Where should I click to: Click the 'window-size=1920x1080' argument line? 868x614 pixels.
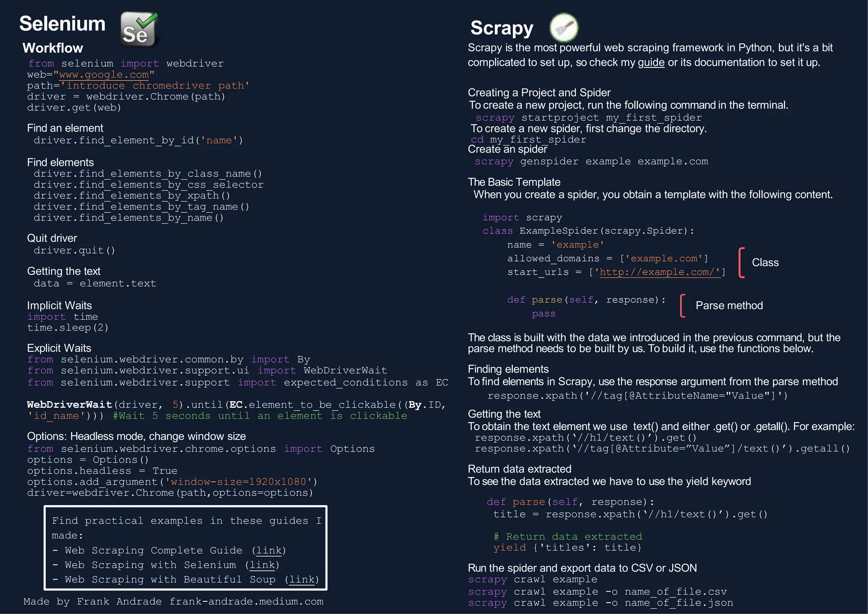click(x=172, y=482)
